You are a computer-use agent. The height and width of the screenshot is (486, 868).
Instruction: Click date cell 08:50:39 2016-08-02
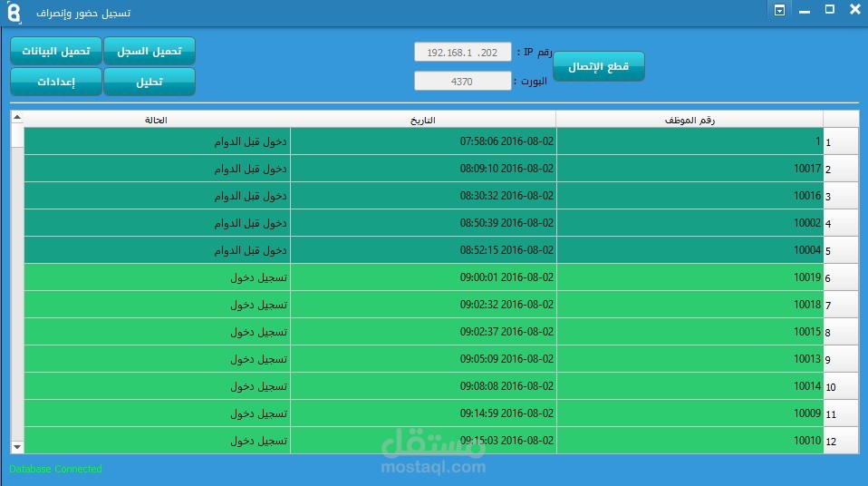click(423, 223)
